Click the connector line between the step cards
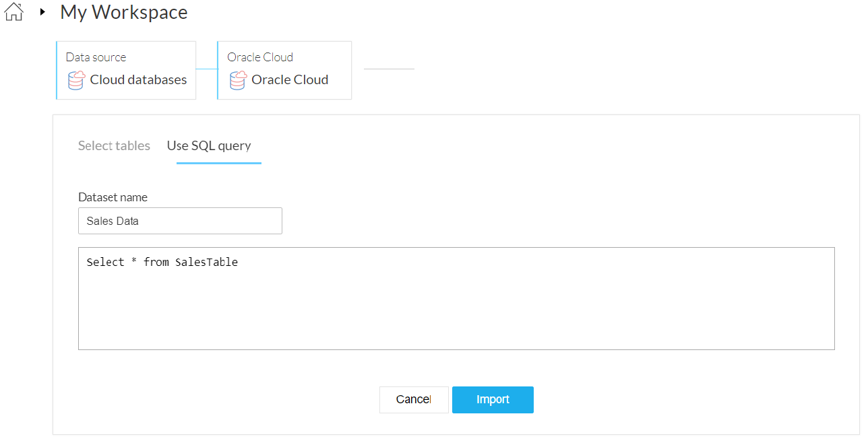868x445 pixels. point(206,69)
